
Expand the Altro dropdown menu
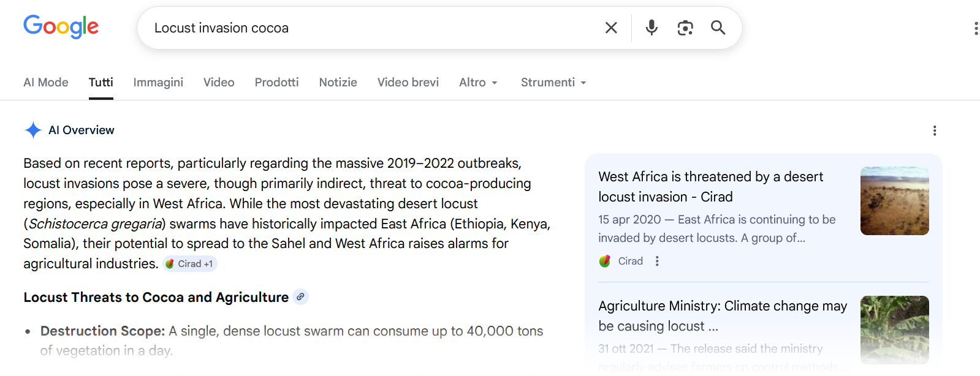[x=478, y=83]
